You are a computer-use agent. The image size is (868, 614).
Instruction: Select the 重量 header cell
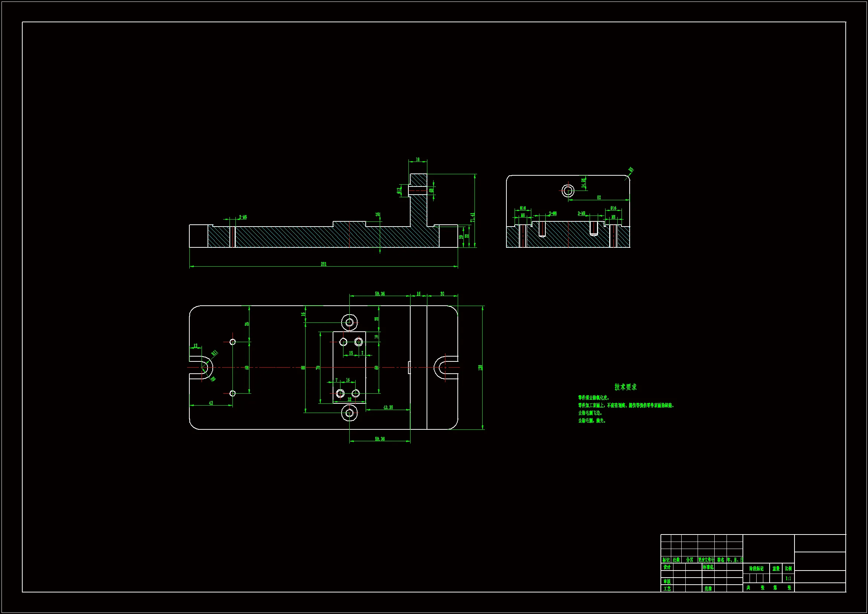(x=776, y=569)
